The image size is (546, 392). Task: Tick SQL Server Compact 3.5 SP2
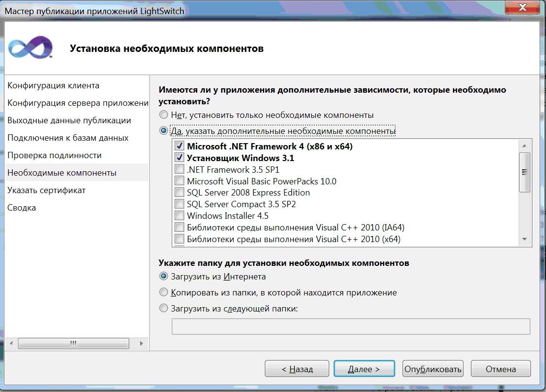coord(179,204)
